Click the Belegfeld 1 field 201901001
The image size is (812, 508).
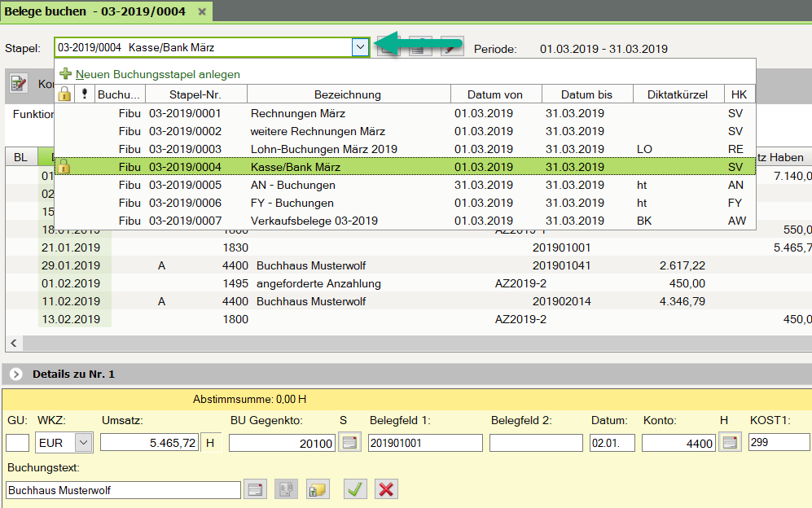[x=425, y=443]
